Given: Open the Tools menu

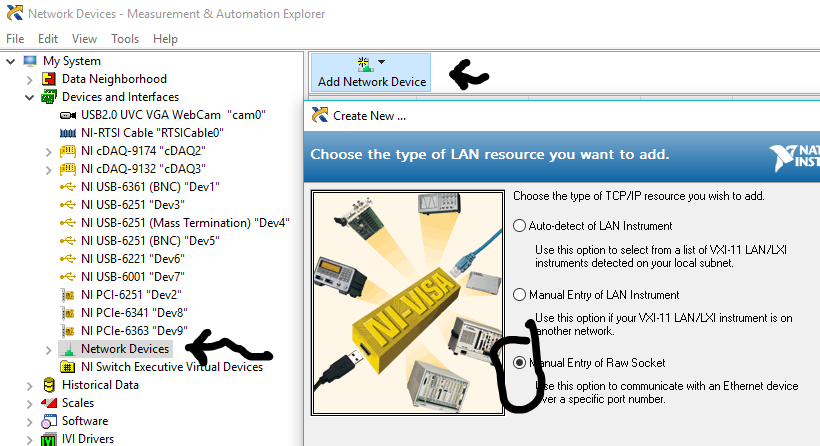Looking at the screenshot, I should [x=125, y=39].
